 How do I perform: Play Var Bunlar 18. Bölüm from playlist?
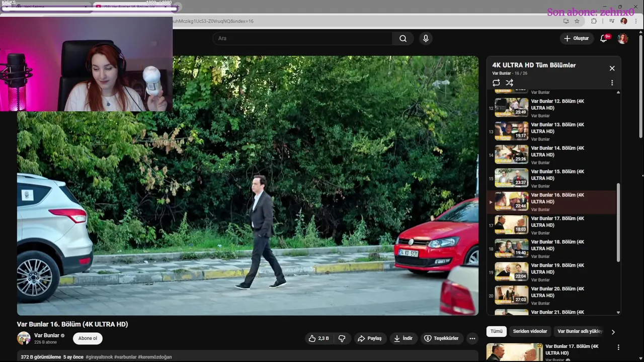[552, 248]
